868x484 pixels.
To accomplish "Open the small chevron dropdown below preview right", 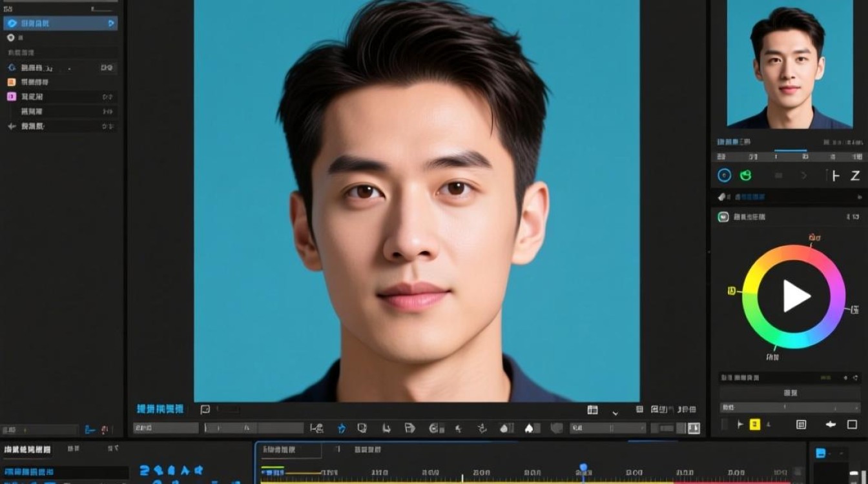I will click(x=615, y=412).
